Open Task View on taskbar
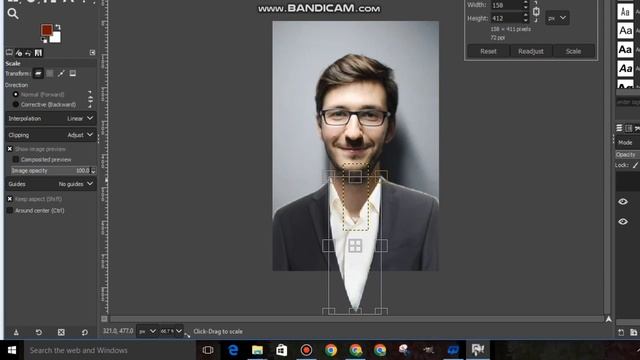 [208, 350]
